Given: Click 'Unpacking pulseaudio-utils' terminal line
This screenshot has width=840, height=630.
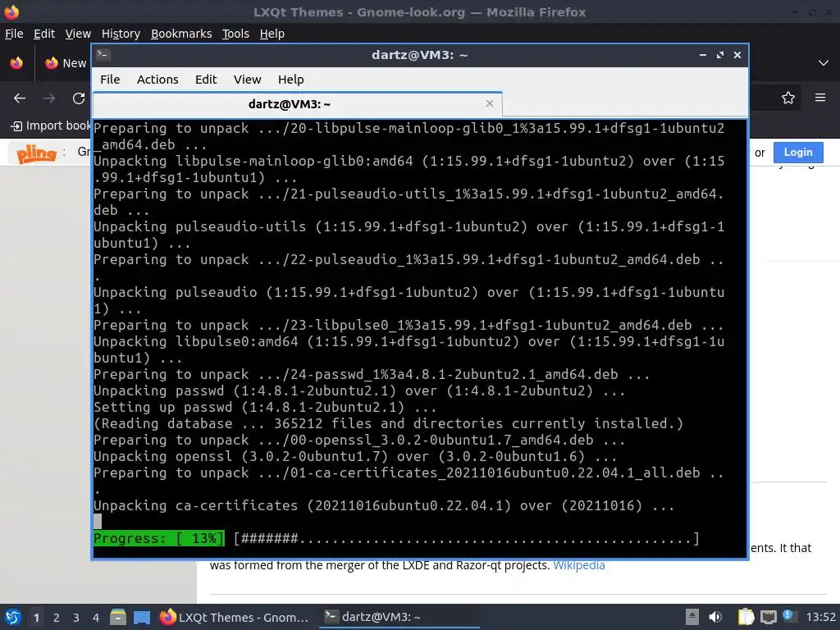Looking at the screenshot, I should tap(409, 235).
